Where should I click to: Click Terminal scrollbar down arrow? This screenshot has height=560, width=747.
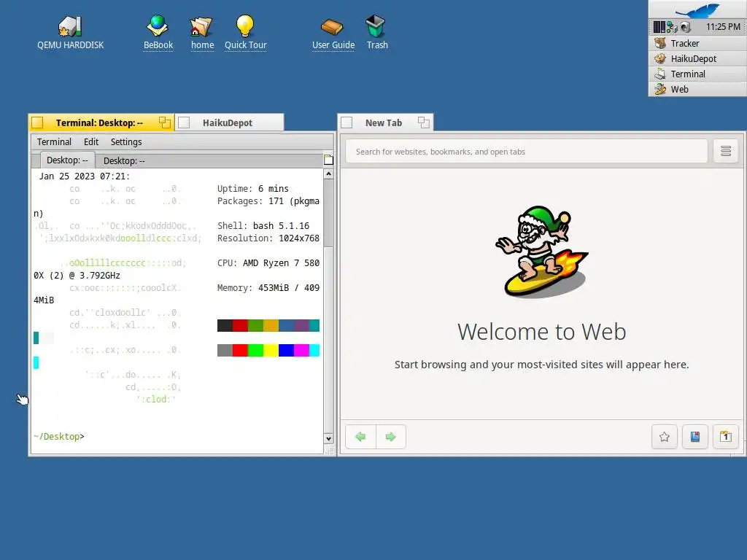tap(328, 438)
